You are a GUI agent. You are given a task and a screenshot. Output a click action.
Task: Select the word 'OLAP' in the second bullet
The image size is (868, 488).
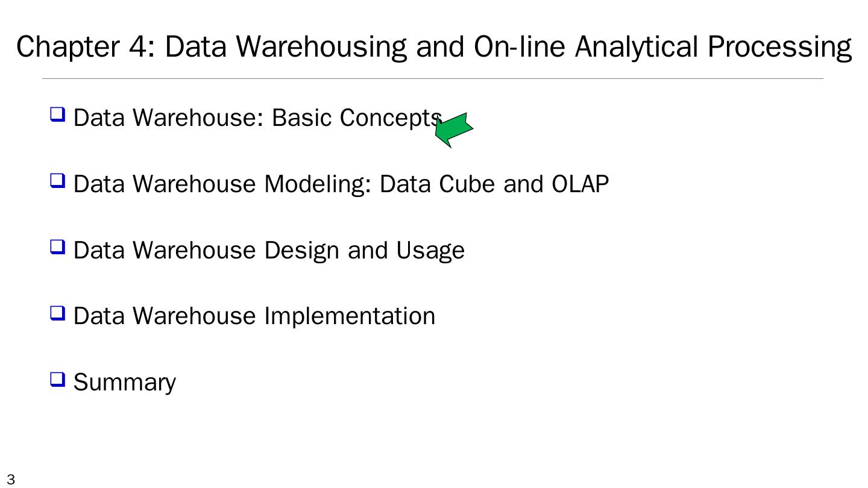(580, 184)
